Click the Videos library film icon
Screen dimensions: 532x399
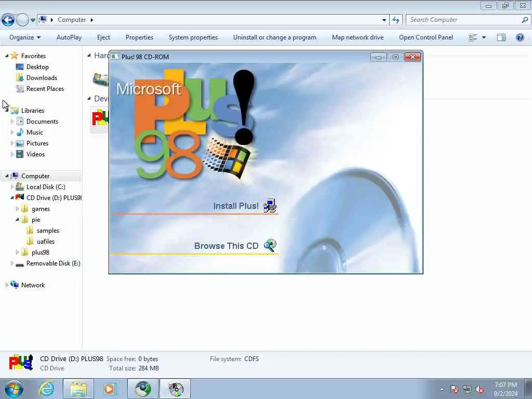pos(20,154)
